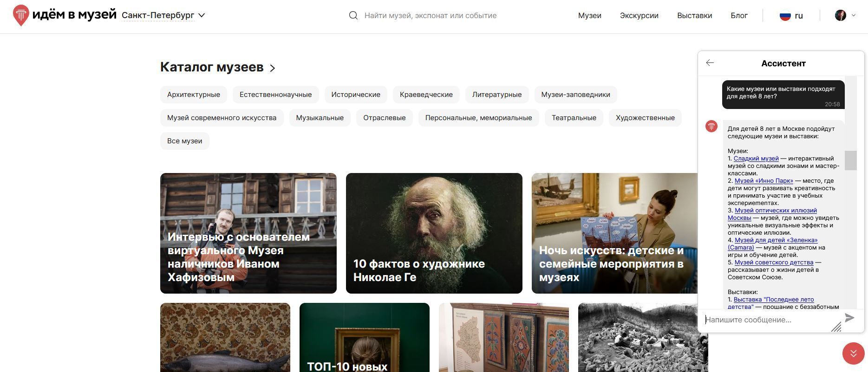Open the Санкт-Петербург city dropdown
The width and height of the screenshot is (868, 372).
coord(163,15)
